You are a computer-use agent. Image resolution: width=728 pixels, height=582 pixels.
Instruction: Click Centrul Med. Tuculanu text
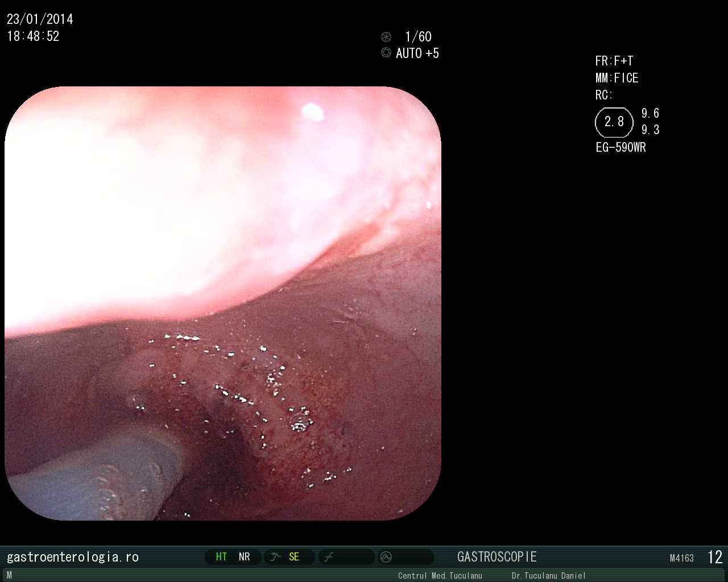coord(440,576)
